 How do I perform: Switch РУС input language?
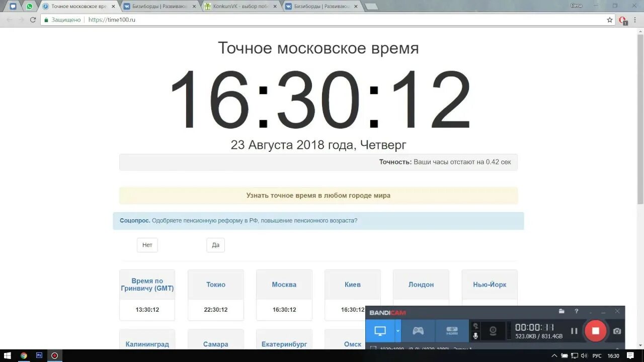[x=597, y=356]
